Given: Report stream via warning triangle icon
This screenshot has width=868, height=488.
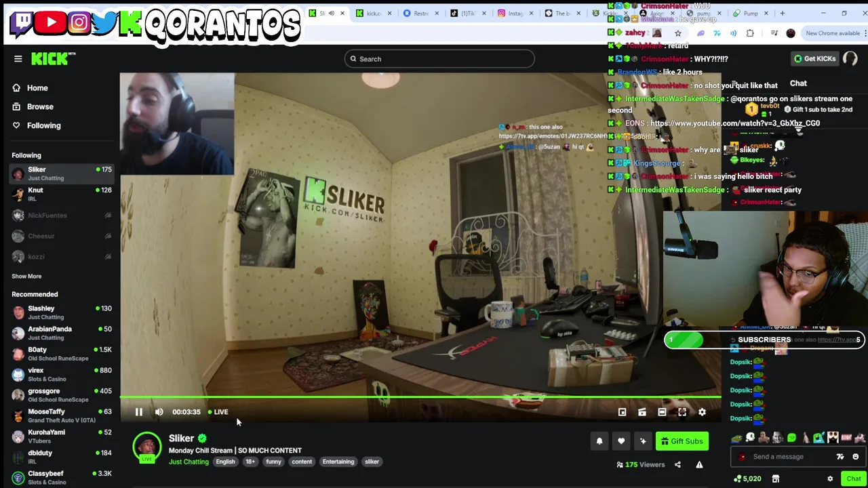Looking at the screenshot, I should (x=699, y=465).
